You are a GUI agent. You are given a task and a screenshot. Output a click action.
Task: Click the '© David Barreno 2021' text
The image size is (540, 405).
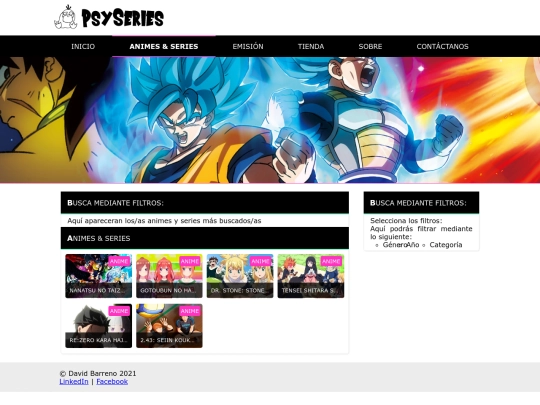coord(98,373)
